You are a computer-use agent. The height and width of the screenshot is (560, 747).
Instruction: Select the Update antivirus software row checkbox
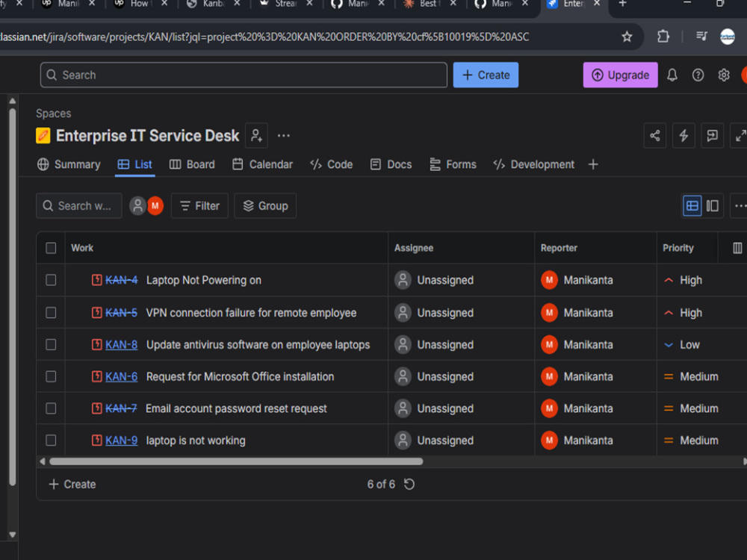(51, 345)
